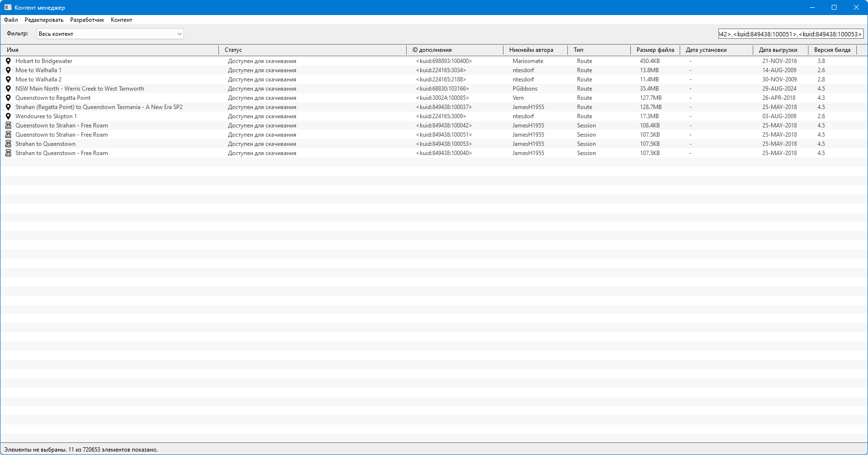The height and width of the screenshot is (455, 868).
Task: Click route pin icon for Hobart to Bridgewater
Action: coord(8,61)
